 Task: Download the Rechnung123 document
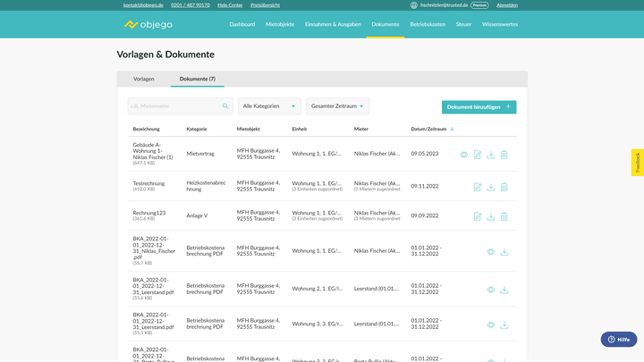[491, 216]
